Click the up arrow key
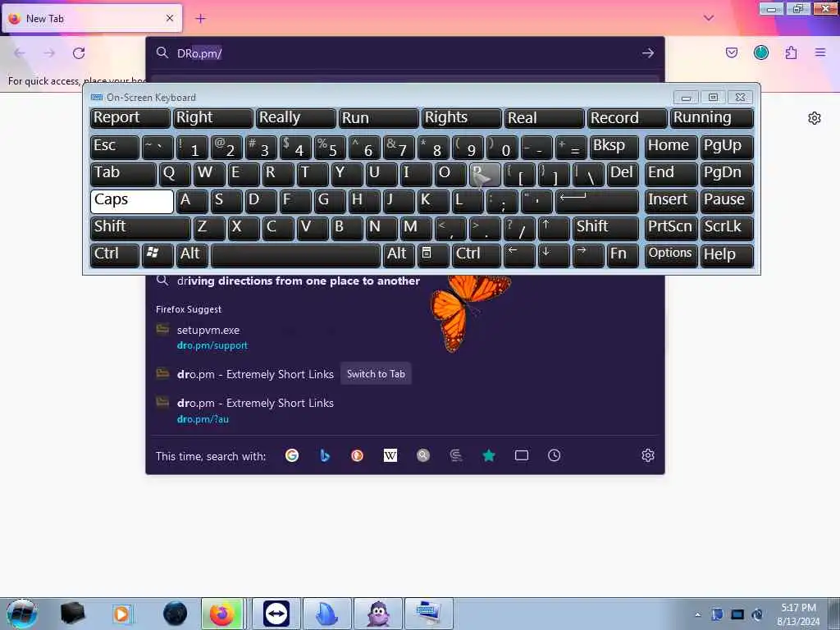The height and width of the screenshot is (630, 840). (x=554, y=228)
